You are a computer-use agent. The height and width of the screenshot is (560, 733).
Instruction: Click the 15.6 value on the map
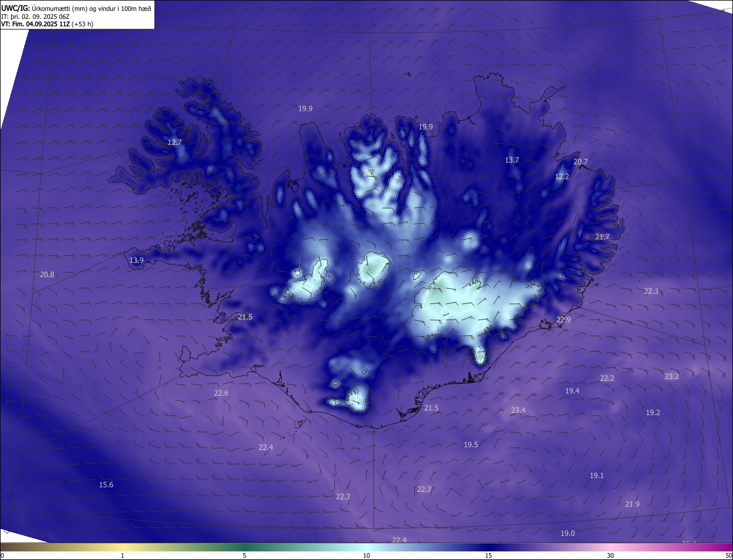[x=106, y=485]
